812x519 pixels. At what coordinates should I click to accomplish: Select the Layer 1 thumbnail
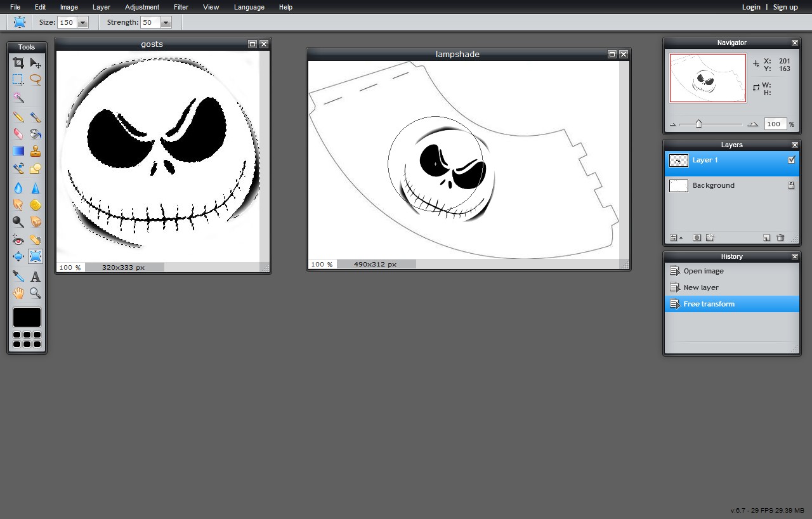tap(679, 161)
